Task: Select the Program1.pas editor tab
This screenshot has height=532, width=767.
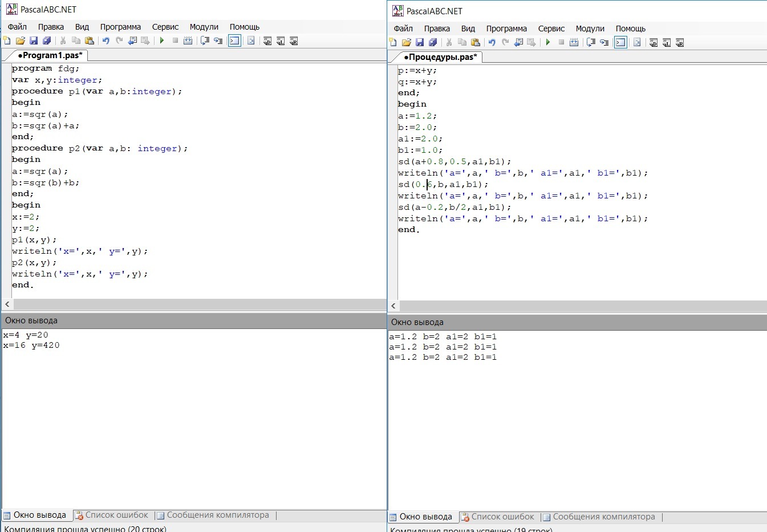Action: [50, 55]
